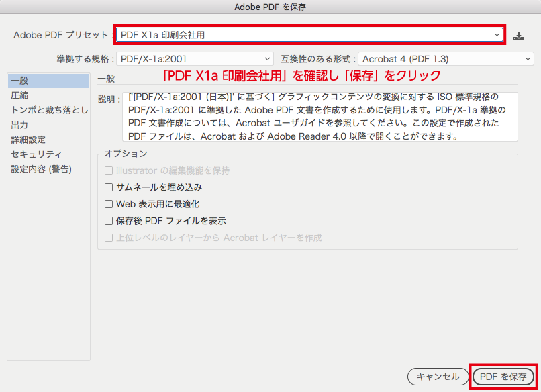The width and height of the screenshot is (541, 392).
Task: Click the save preset download icon
Action: click(519, 36)
